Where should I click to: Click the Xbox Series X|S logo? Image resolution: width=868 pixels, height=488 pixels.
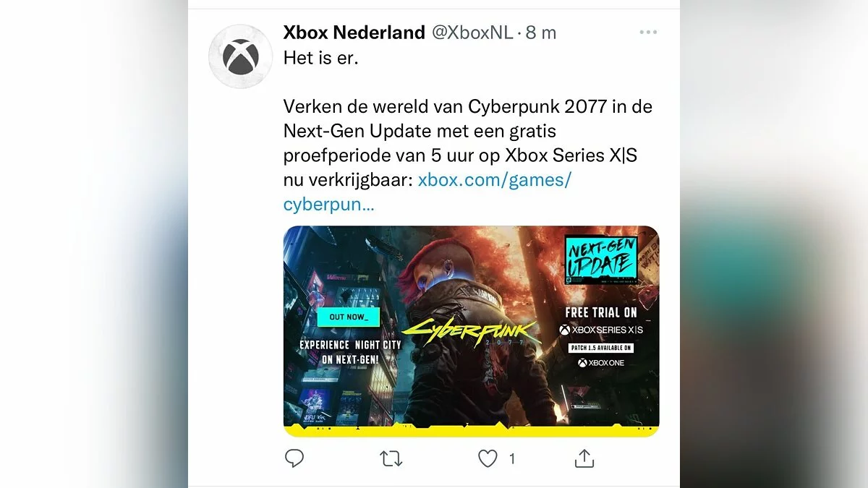tap(601, 330)
